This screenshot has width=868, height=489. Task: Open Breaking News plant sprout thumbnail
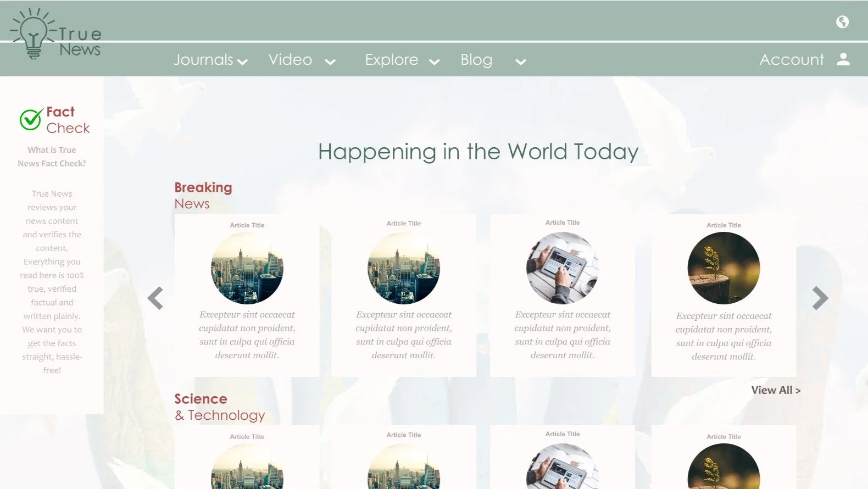click(x=724, y=268)
